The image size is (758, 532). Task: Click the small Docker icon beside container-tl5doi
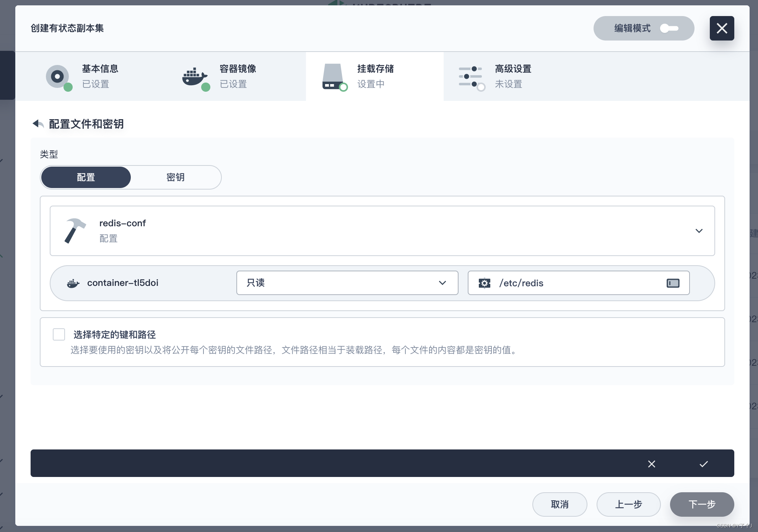click(x=73, y=283)
